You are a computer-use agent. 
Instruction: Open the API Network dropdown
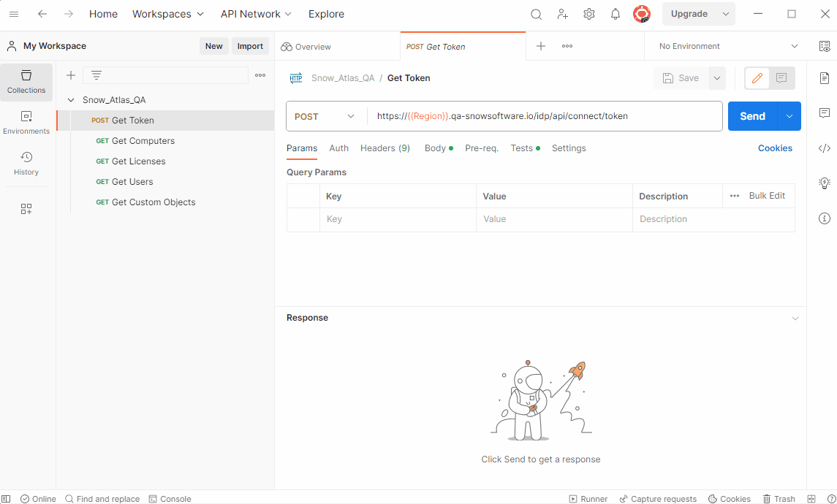(x=257, y=15)
